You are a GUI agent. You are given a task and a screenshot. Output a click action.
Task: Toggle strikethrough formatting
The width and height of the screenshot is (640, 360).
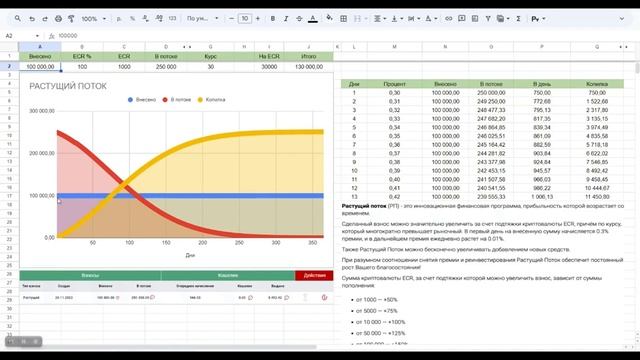tap(299, 19)
